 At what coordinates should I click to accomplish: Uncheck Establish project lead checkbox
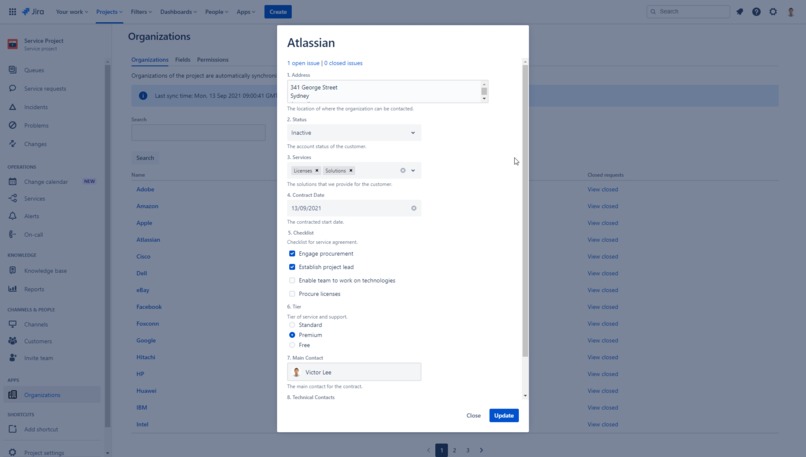click(292, 267)
